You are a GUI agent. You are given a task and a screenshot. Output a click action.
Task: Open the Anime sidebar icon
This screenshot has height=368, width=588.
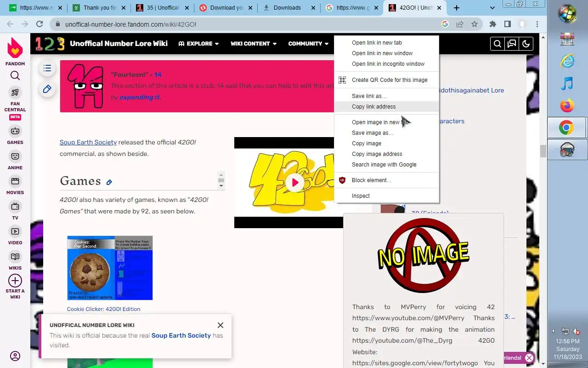pos(15,156)
